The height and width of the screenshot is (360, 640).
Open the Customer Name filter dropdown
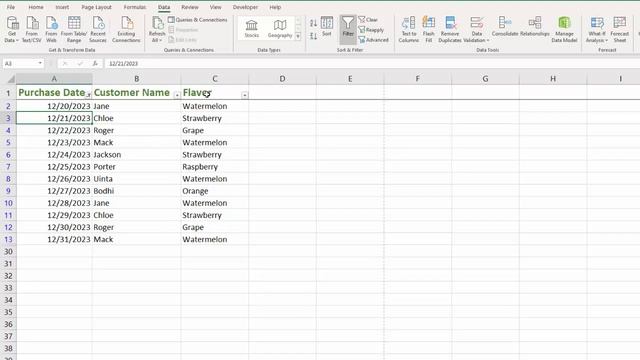point(177,95)
